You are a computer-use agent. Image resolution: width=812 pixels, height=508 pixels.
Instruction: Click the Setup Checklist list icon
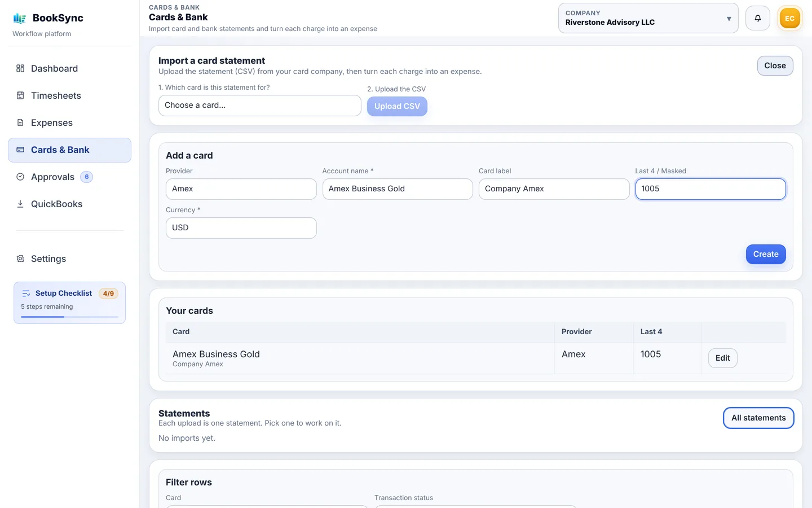click(26, 294)
